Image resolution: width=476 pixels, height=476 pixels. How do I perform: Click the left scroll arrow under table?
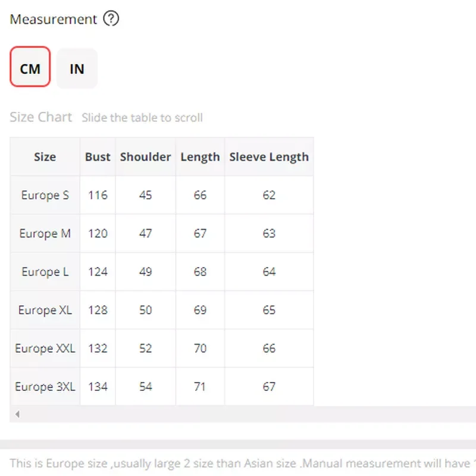coord(17,414)
